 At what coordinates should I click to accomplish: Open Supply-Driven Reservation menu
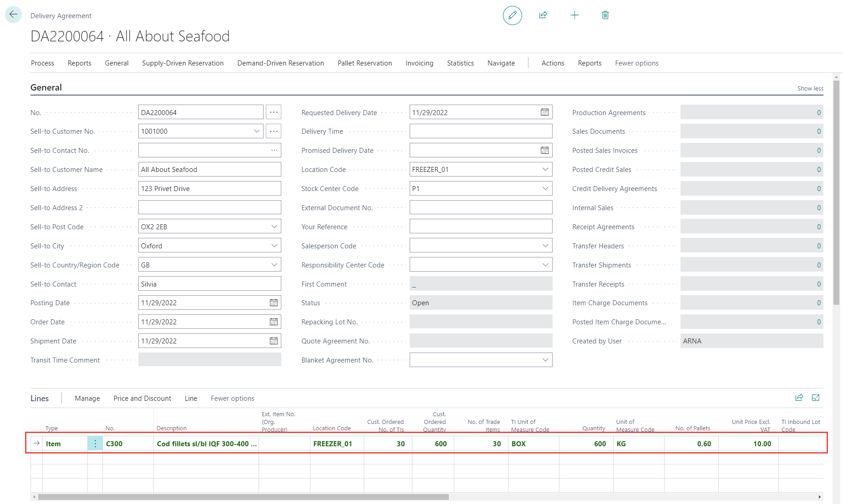[183, 63]
